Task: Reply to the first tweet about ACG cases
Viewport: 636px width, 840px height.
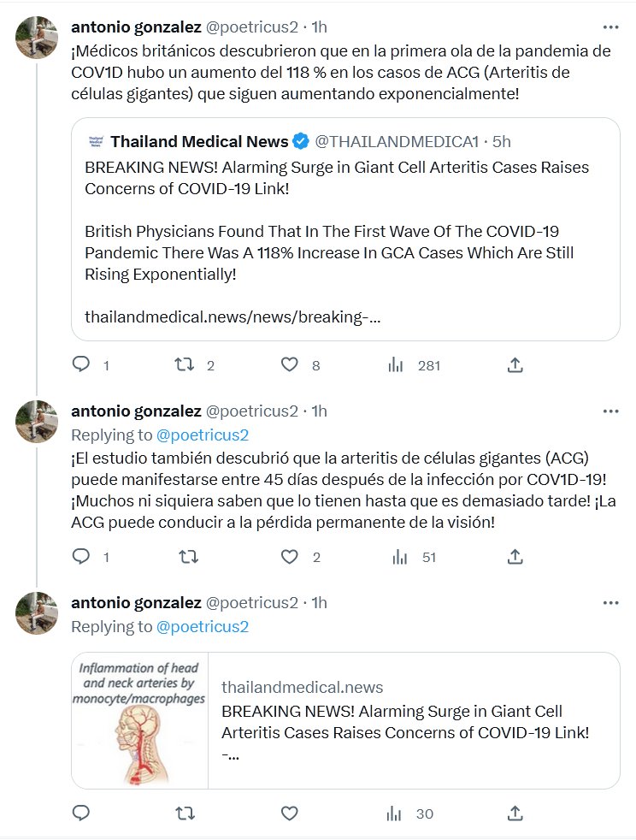Action: click(81, 365)
